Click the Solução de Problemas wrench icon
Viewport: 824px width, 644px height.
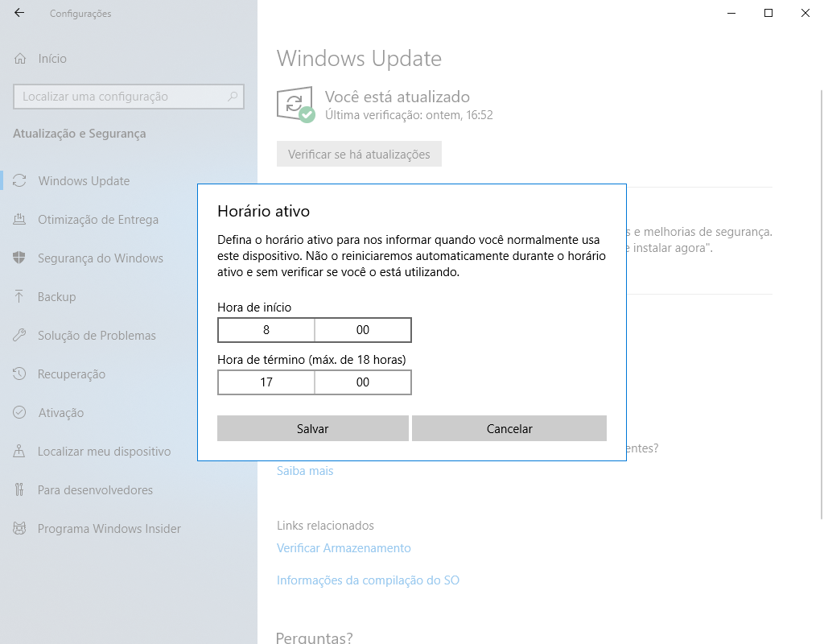[19, 336]
